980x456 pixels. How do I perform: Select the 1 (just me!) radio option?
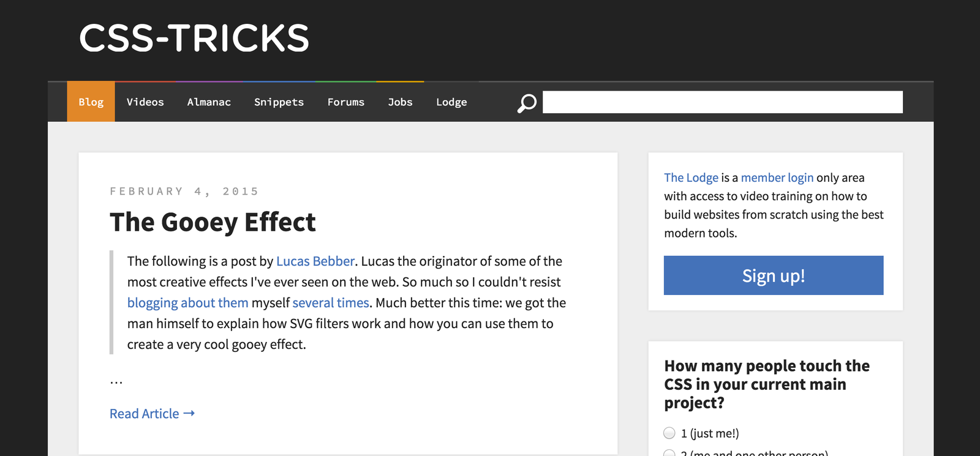[x=669, y=433]
